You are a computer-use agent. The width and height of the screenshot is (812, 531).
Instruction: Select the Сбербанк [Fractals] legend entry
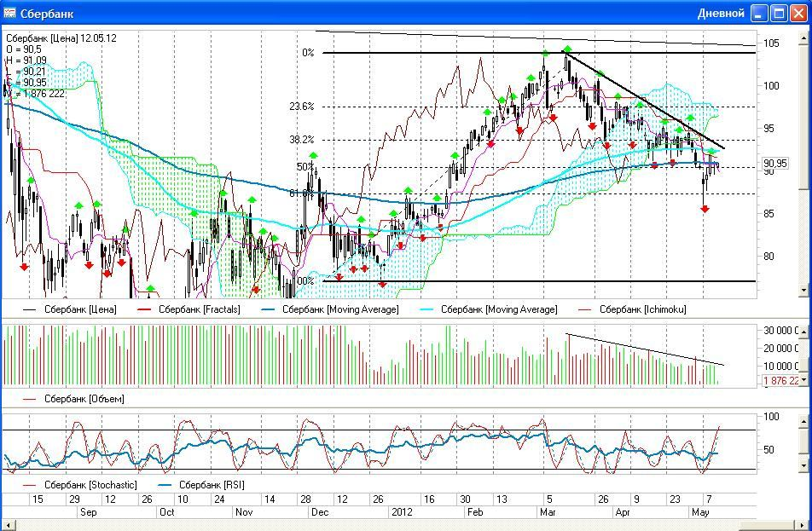coord(189,309)
